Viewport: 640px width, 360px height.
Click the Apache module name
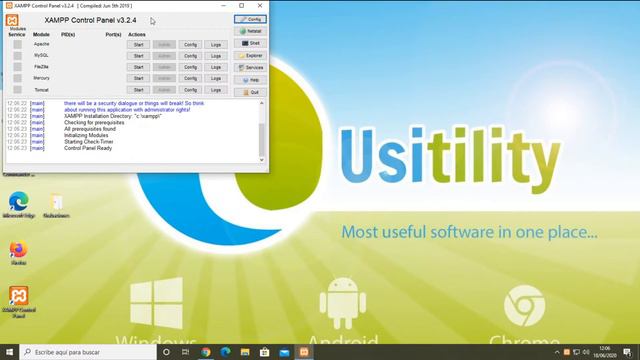[41, 44]
